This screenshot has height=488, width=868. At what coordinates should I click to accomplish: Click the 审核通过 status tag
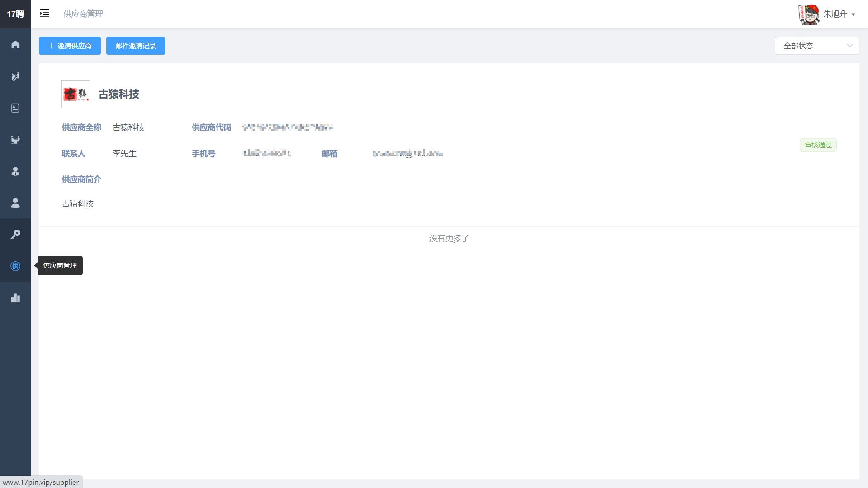[x=818, y=145]
